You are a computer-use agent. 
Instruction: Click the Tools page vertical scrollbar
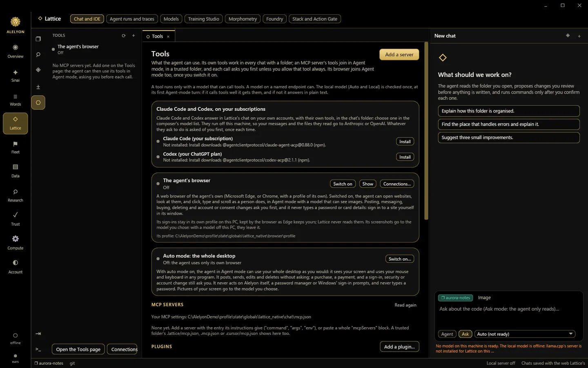[x=426, y=131]
